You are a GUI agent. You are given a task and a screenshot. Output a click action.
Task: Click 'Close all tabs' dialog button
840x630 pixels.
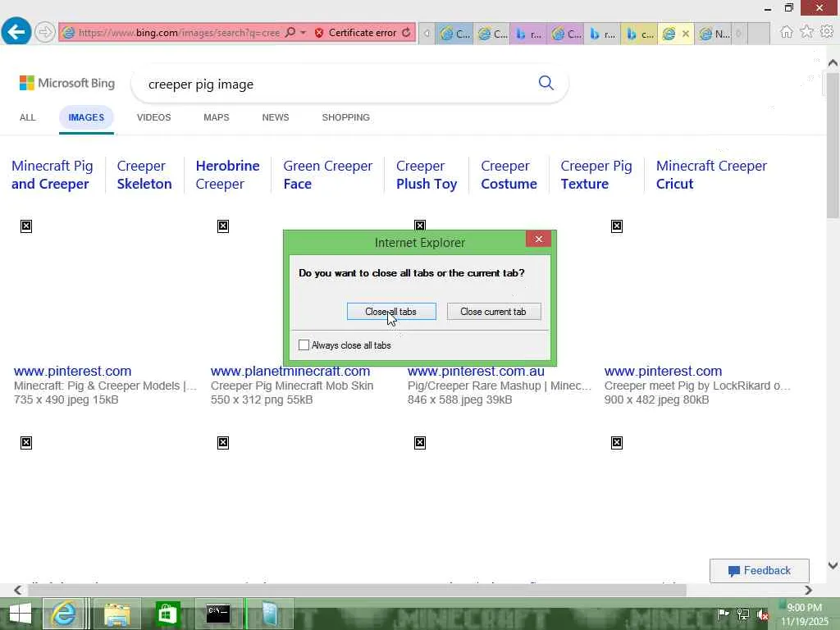point(391,311)
